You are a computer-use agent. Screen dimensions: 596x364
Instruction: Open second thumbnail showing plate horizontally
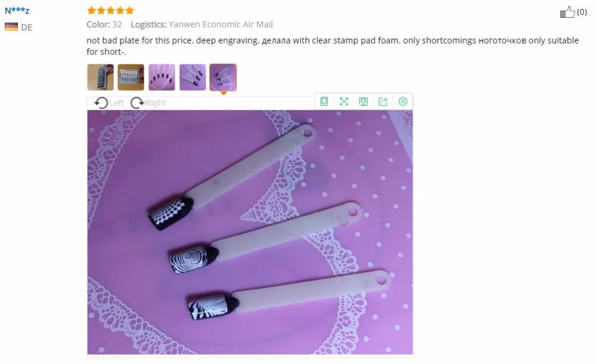point(131,77)
